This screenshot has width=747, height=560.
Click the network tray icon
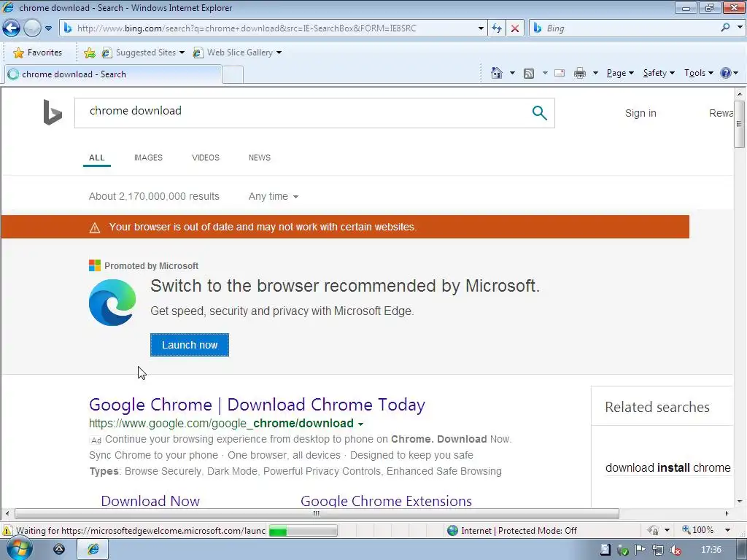click(658, 550)
